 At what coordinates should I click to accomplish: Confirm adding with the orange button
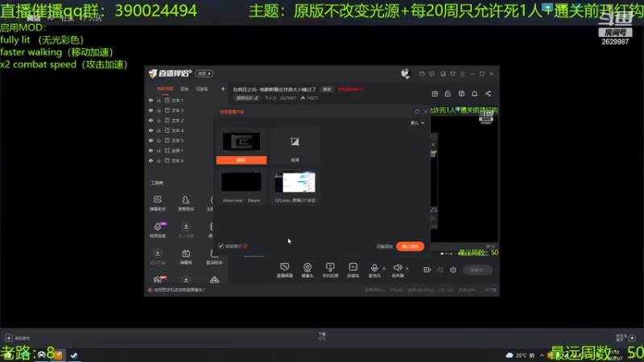click(x=410, y=246)
